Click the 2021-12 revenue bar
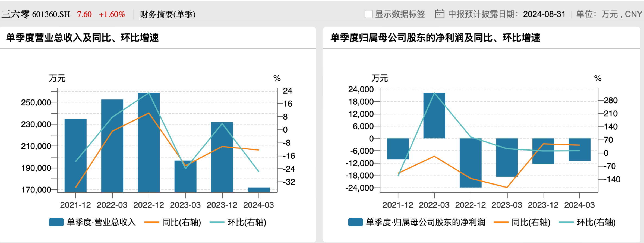 (75, 156)
